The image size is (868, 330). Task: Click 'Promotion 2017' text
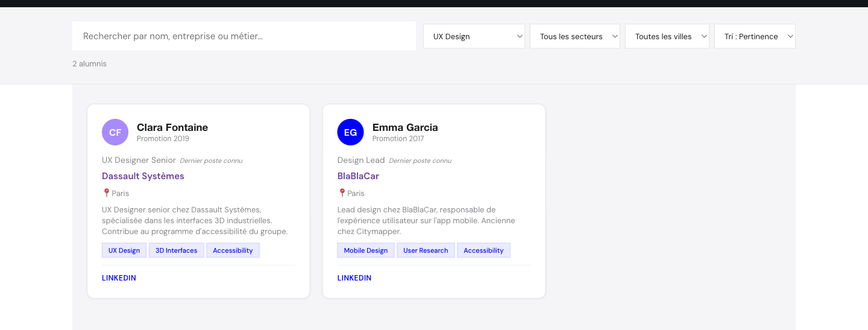coord(398,139)
